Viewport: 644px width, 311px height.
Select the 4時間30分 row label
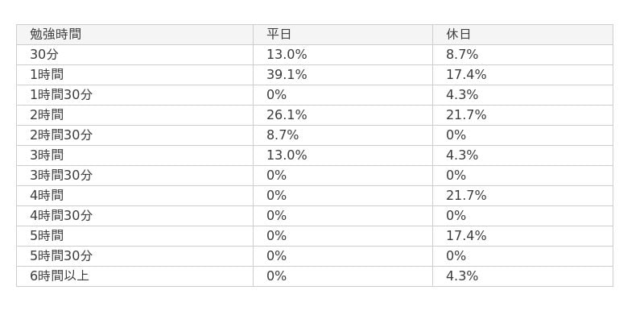[61, 216]
